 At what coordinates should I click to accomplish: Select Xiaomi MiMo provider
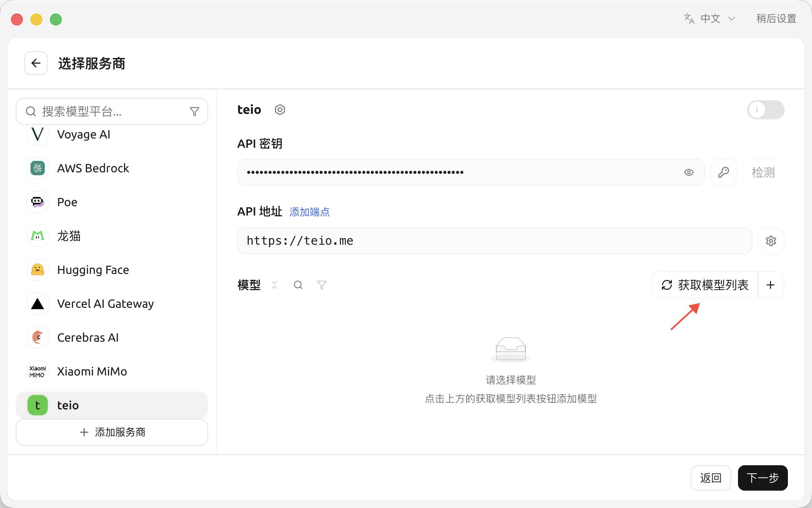[x=112, y=371]
